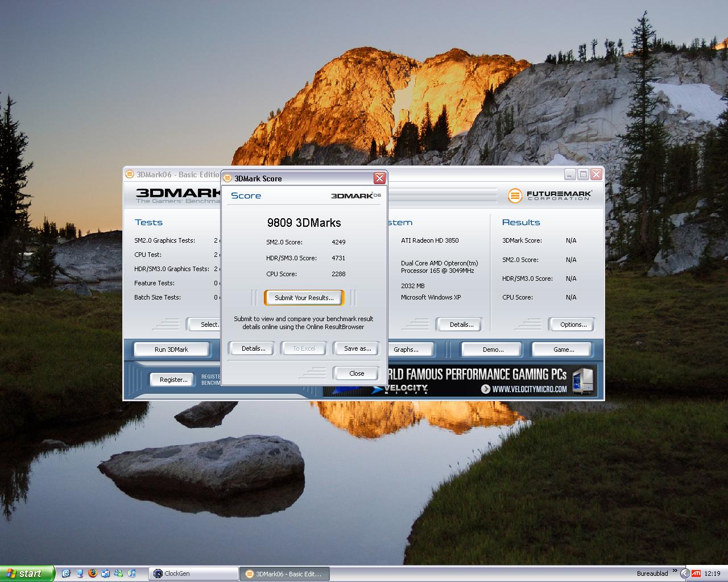The image size is (728, 582).
Task: Click the Run 3DMark button
Action: 171,350
